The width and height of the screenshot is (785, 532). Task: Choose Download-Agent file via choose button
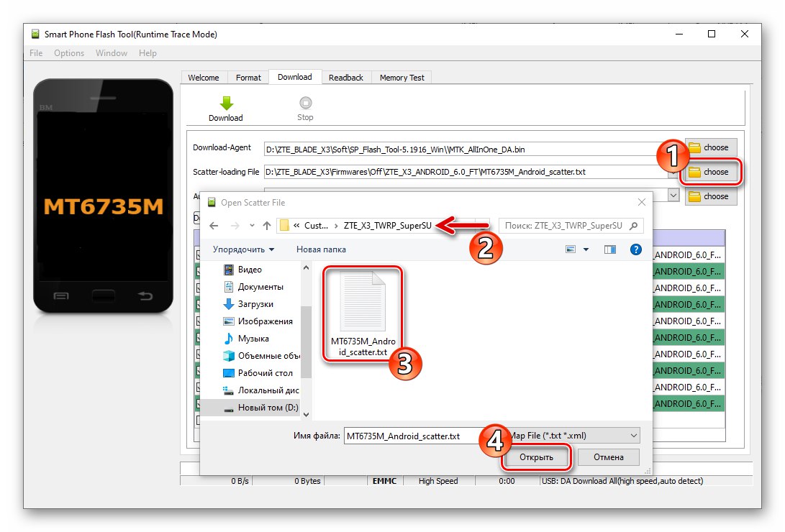tap(711, 147)
